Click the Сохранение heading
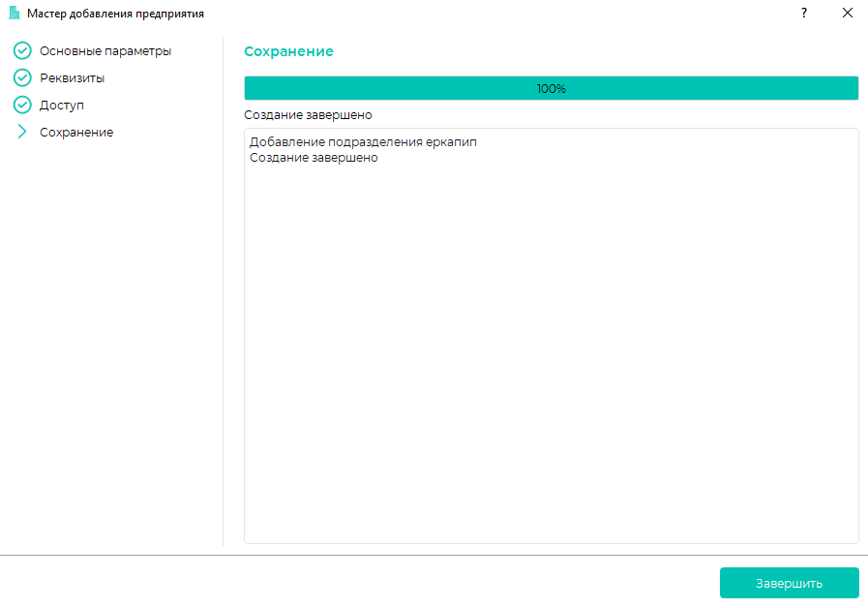Image resolution: width=868 pixels, height=608 pixels. [x=288, y=51]
